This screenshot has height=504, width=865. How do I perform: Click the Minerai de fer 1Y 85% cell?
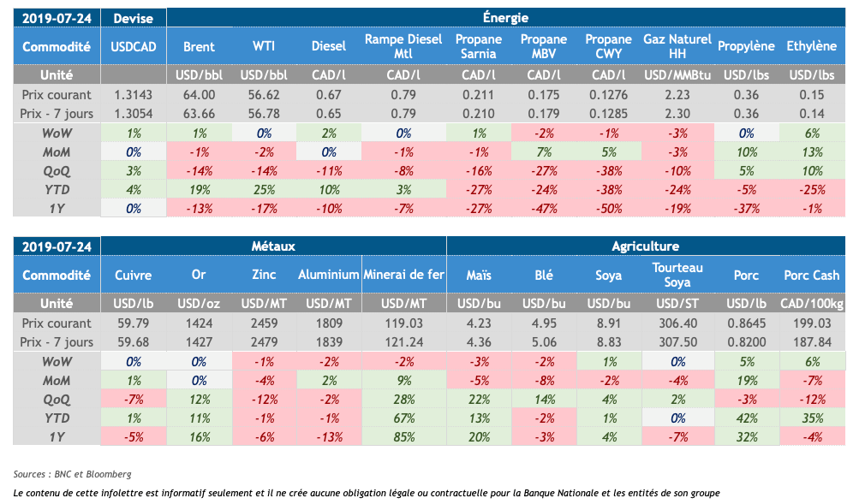404,436
